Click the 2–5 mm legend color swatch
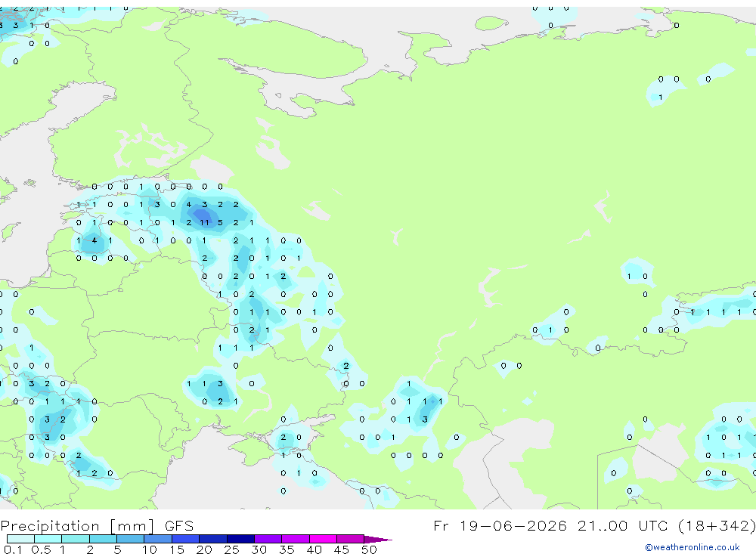Viewport: 756px width, 554px height. (103, 539)
